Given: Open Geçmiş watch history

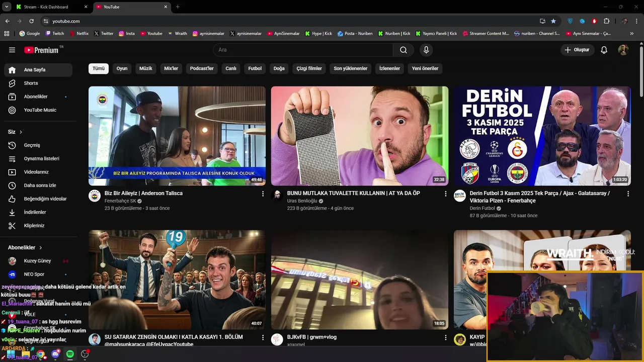Looking at the screenshot, I should tap(38, 145).
